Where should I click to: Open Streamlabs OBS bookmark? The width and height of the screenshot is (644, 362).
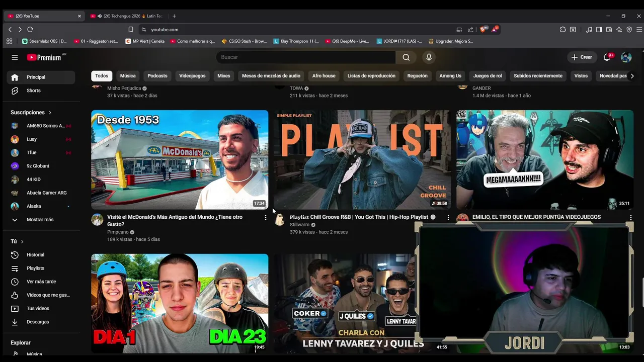44,41
